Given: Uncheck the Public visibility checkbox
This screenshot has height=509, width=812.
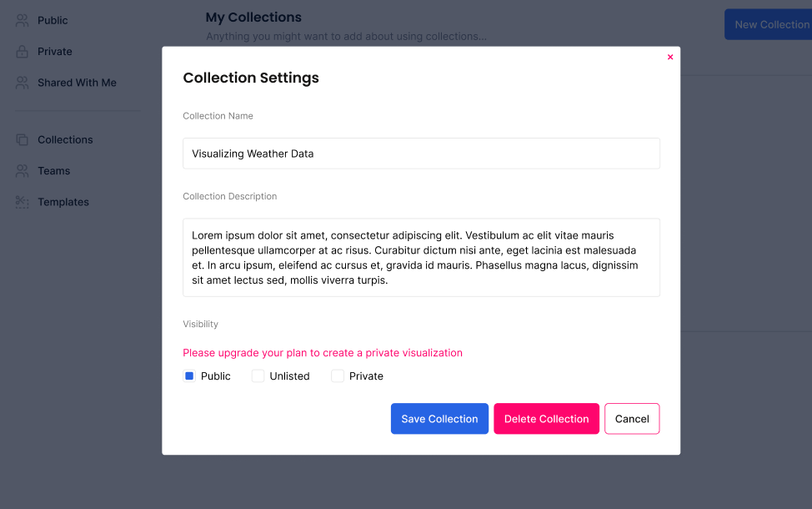Looking at the screenshot, I should point(189,375).
